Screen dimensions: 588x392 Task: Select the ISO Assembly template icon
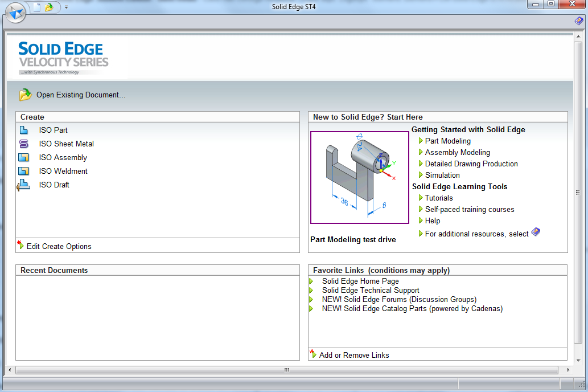[24, 157]
